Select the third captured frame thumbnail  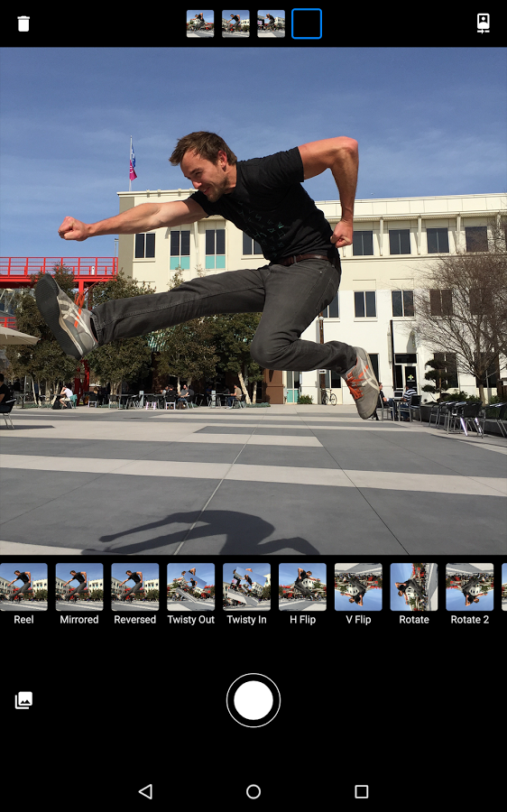[x=271, y=23]
